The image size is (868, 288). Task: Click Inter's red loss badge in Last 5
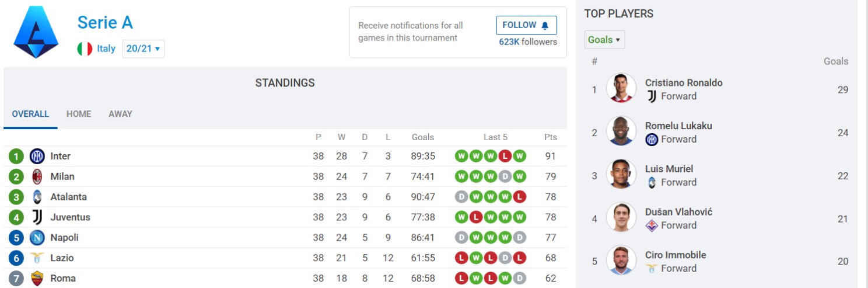[x=506, y=156]
